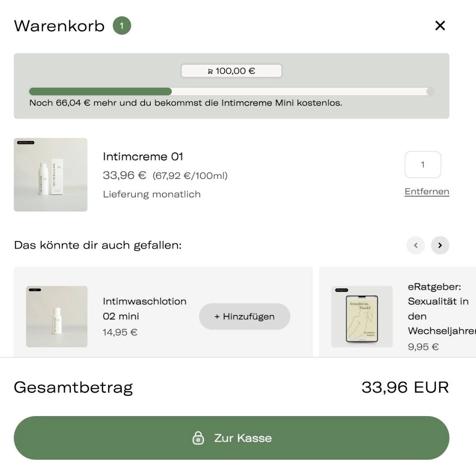This screenshot has width=476, height=476.
Task: Remove Intimcreme 01 via Entfernen link
Action: [x=427, y=191]
